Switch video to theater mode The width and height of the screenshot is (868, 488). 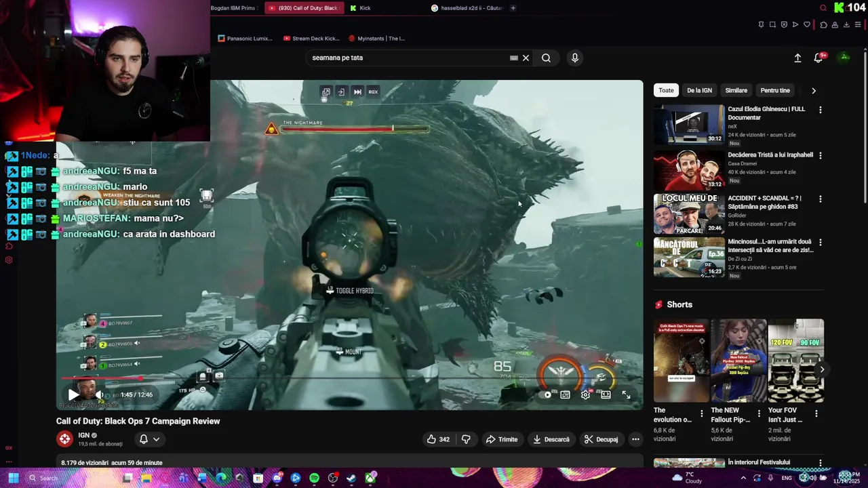click(606, 394)
